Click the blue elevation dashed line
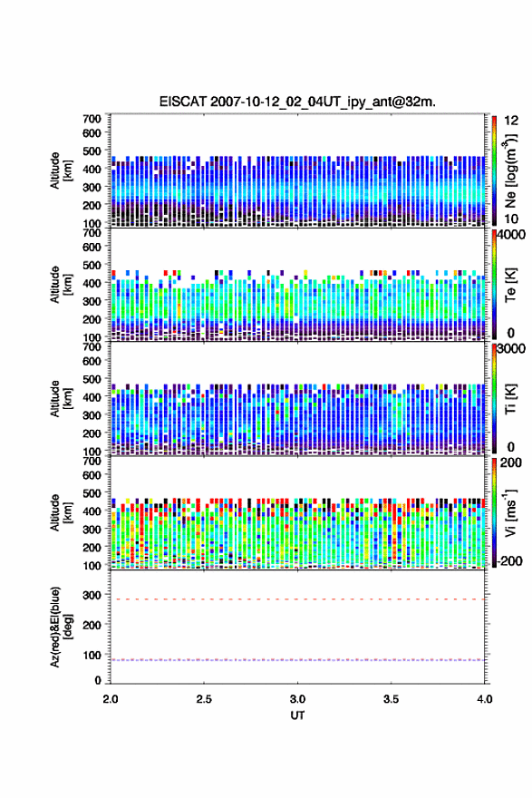The height and width of the screenshot is (798, 532). pos(297,659)
